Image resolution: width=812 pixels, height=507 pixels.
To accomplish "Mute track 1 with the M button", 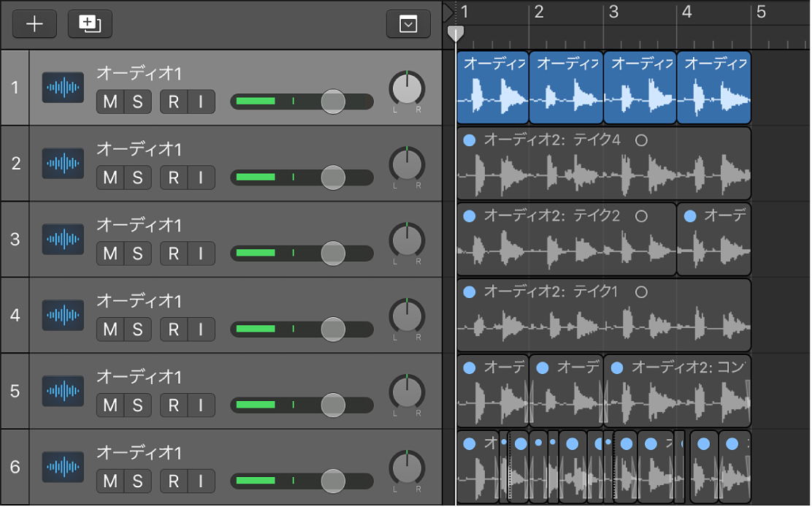I will click(110, 102).
